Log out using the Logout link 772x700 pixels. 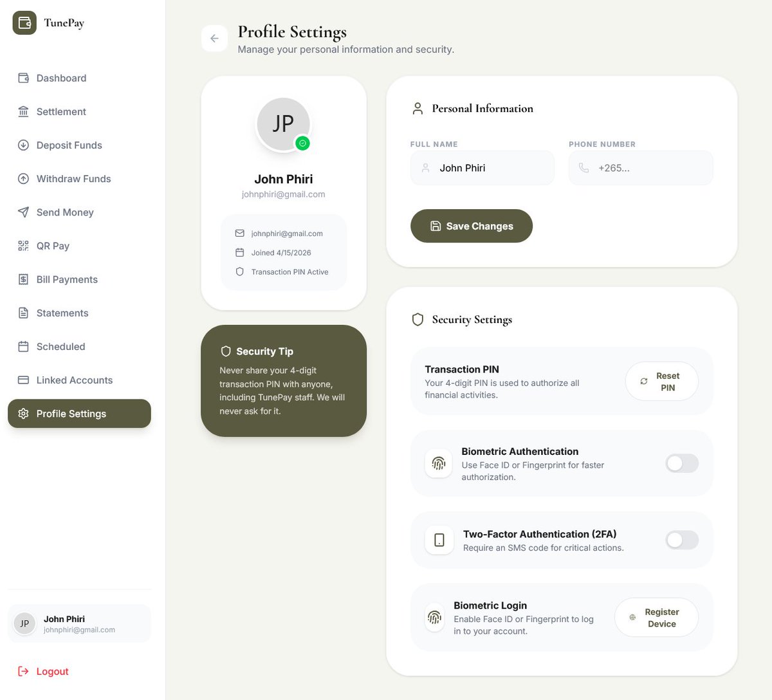pos(43,671)
